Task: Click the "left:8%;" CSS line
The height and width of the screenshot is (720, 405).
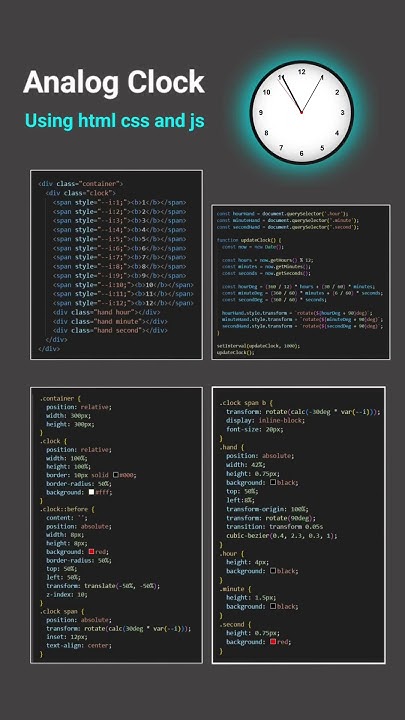Action: pos(240,501)
